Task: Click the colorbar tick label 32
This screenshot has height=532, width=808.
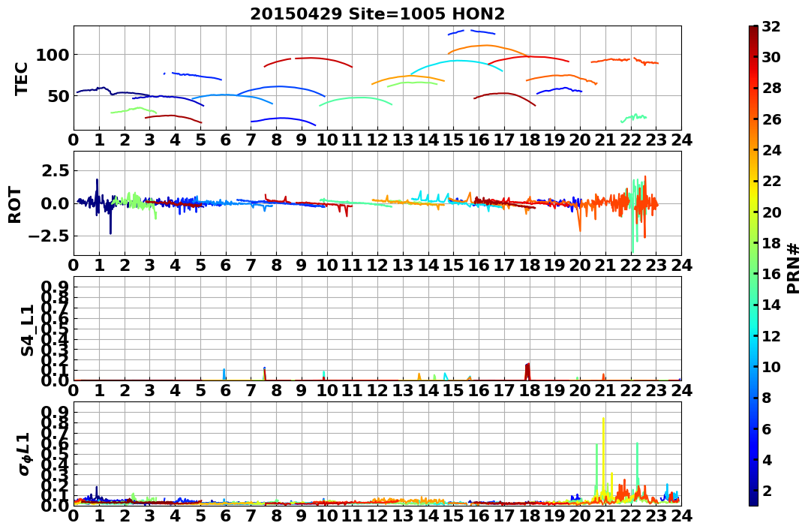Action: pos(771,26)
